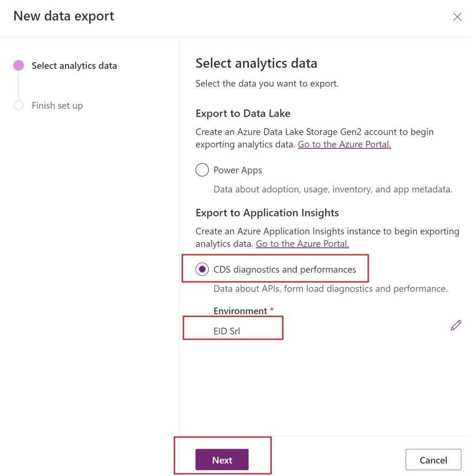Choose the CDS diagnostics and performances radio button
The image size is (472, 476).
tap(202, 270)
